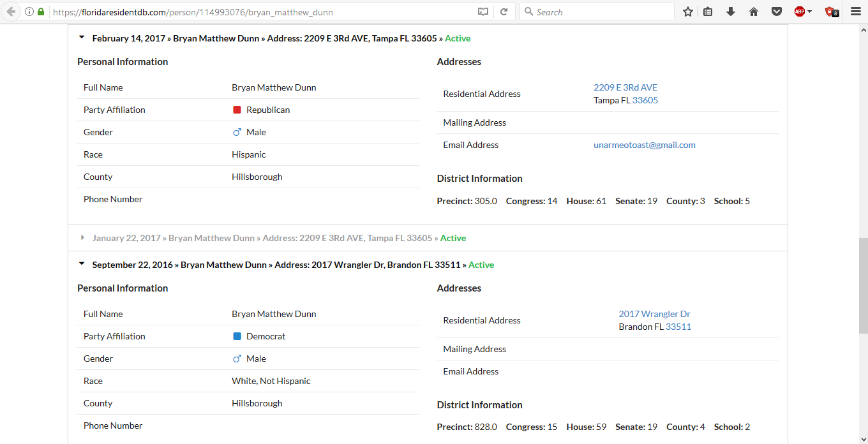Open the Adblock Plus dropdown arrow
This screenshot has width=868, height=444.
click(810, 11)
